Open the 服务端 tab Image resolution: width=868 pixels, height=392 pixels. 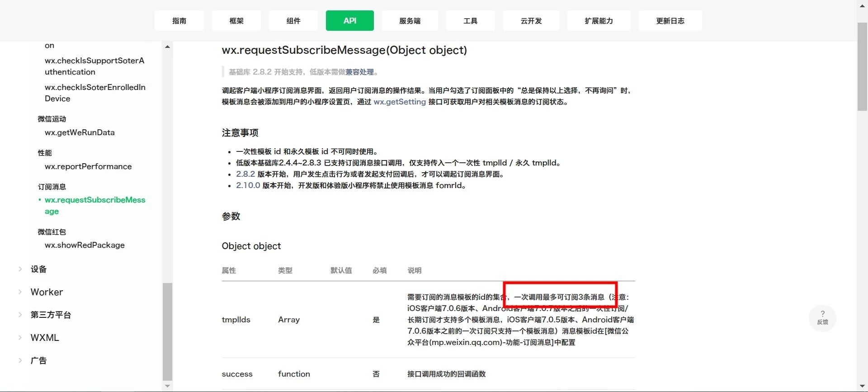410,21
